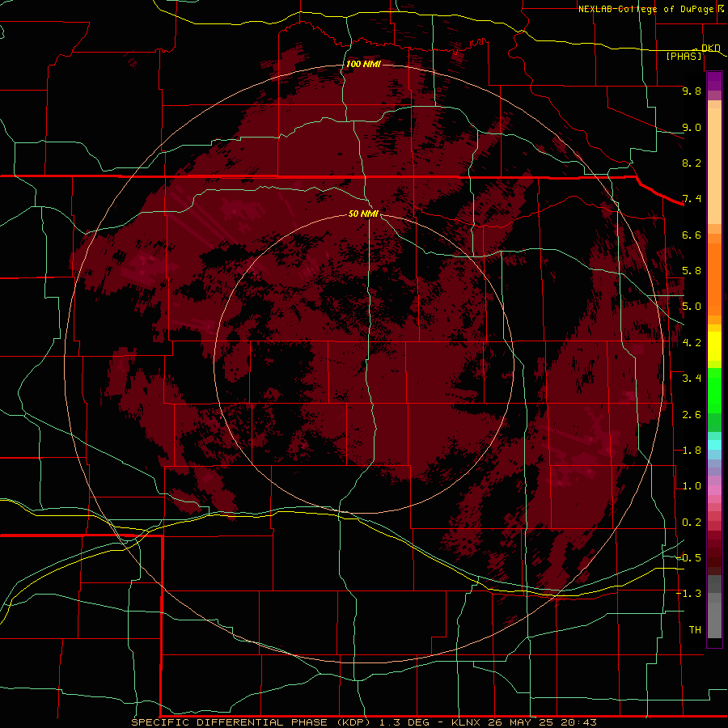Viewport: 728px width, 728px height.
Task: Click the -0.5 value on the color scale
Action: pos(688,558)
